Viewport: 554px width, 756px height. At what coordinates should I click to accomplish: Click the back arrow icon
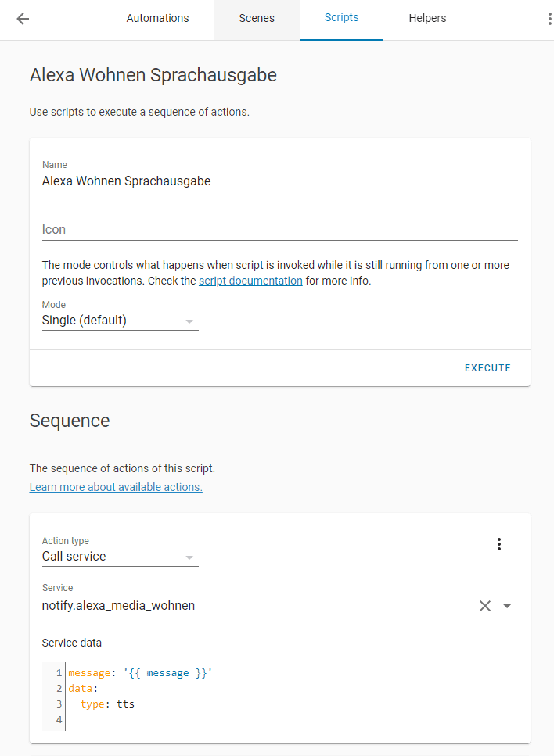[x=23, y=19]
